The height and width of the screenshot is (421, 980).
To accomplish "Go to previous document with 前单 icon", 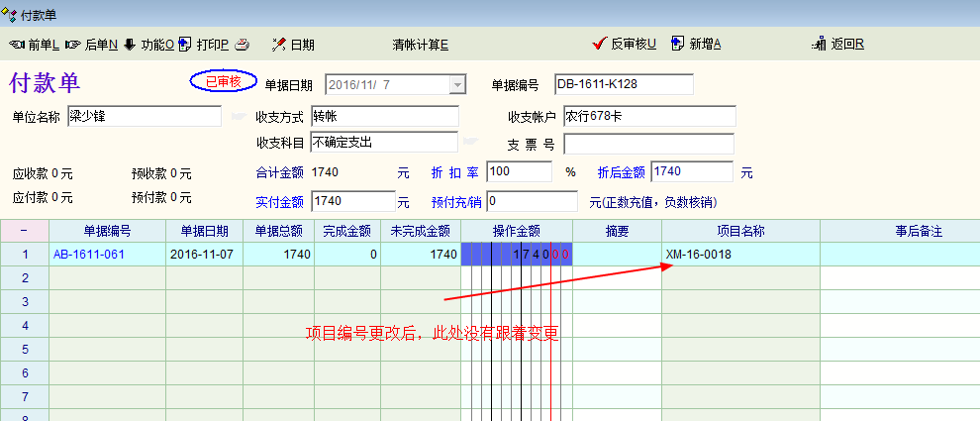I will coord(17,45).
